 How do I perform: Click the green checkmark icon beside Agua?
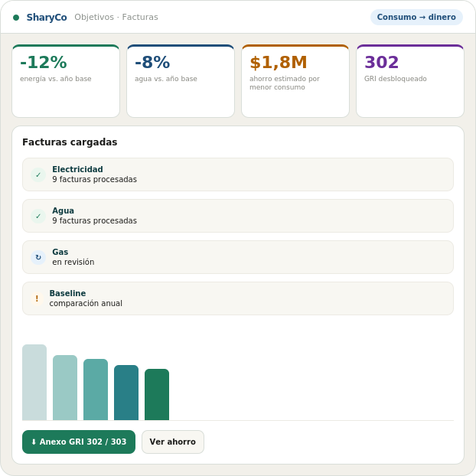(38, 216)
